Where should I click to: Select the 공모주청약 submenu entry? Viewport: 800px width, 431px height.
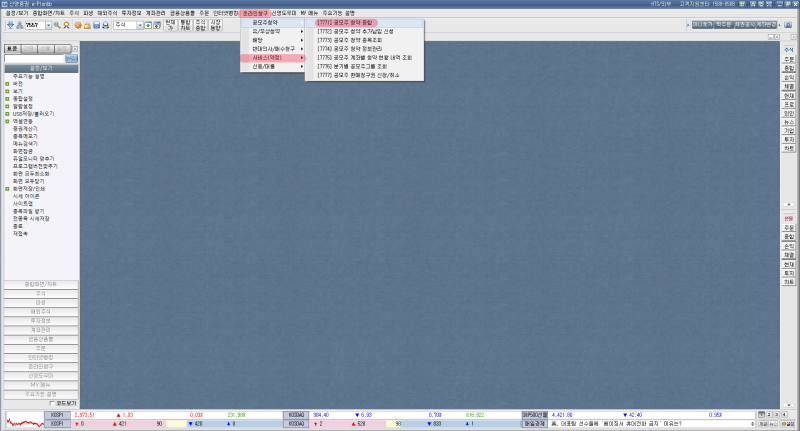point(273,23)
